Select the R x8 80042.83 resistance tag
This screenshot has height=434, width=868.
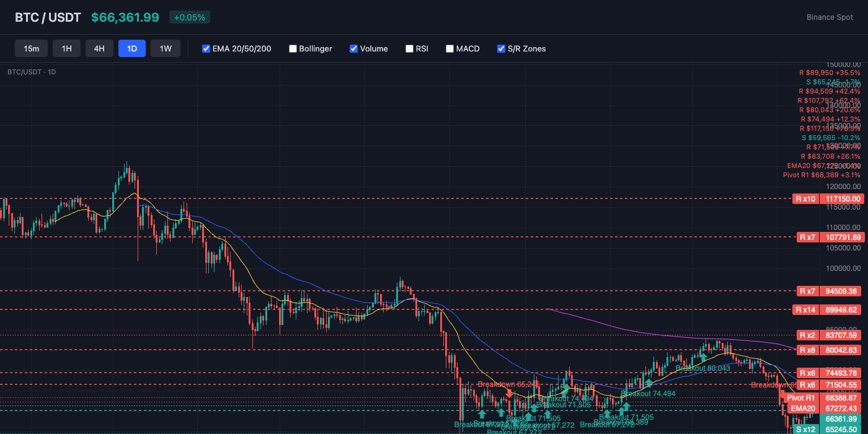click(x=828, y=350)
